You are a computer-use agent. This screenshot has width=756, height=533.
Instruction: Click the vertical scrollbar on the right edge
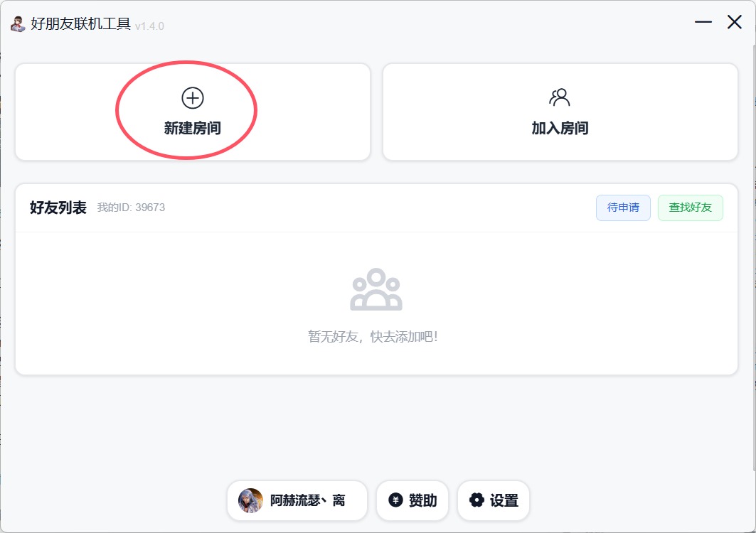point(754,255)
